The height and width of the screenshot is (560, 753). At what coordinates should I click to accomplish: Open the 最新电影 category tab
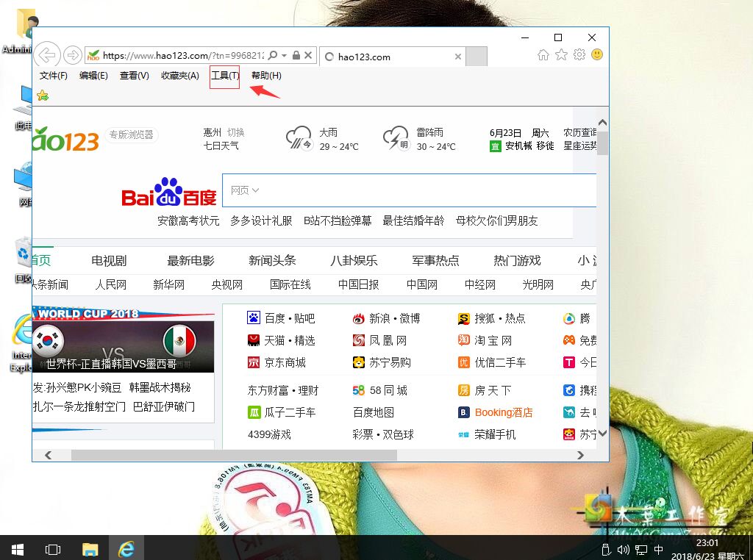(x=190, y=261)
